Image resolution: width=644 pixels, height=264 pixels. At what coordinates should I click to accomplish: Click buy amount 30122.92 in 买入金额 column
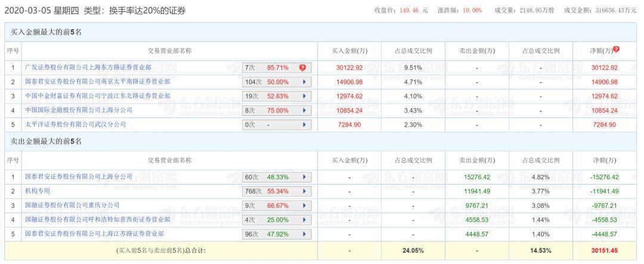(349, 68)
